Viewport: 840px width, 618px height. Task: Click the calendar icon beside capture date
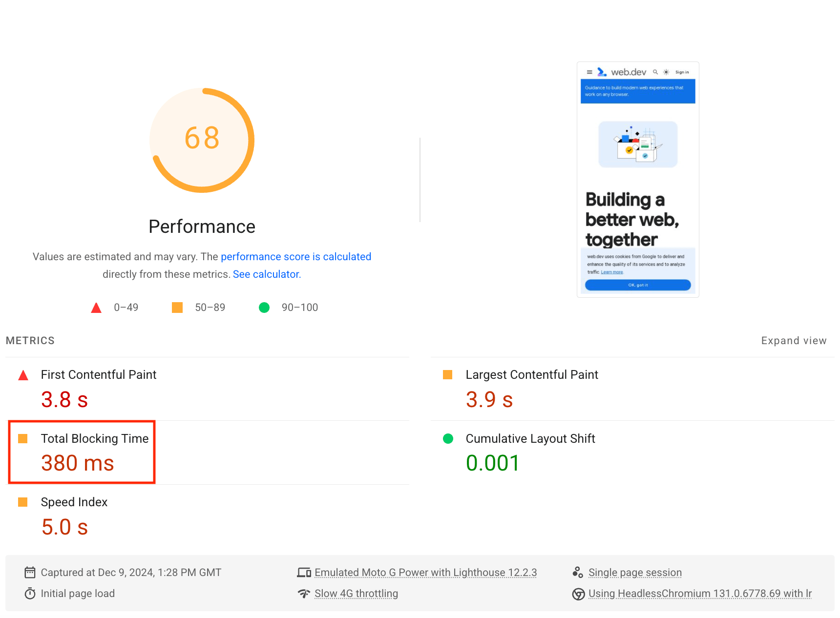click(x=30, y=572)
